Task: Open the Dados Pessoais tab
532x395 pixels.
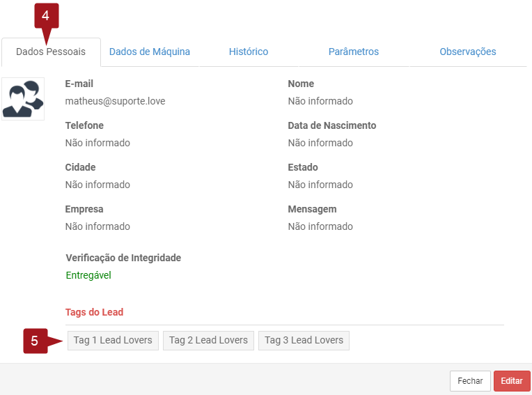Action: click(x=51, y=52)
